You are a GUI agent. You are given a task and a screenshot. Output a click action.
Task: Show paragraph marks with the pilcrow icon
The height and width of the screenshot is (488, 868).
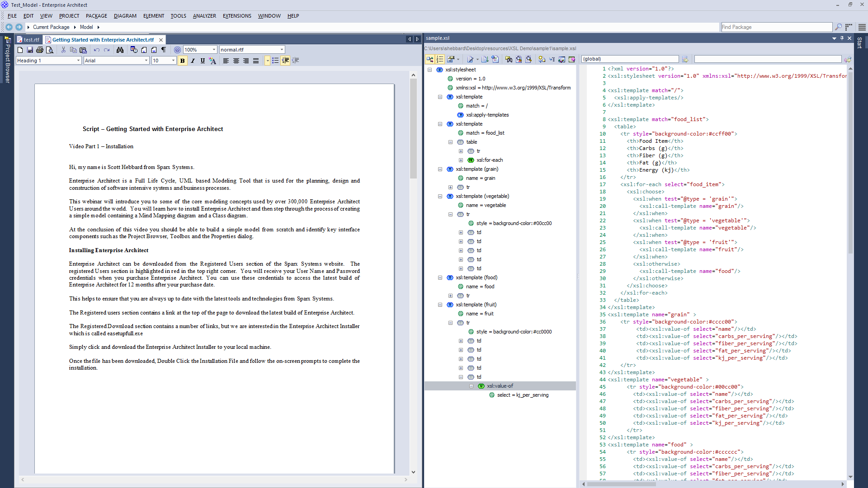[x=164, y=50]
